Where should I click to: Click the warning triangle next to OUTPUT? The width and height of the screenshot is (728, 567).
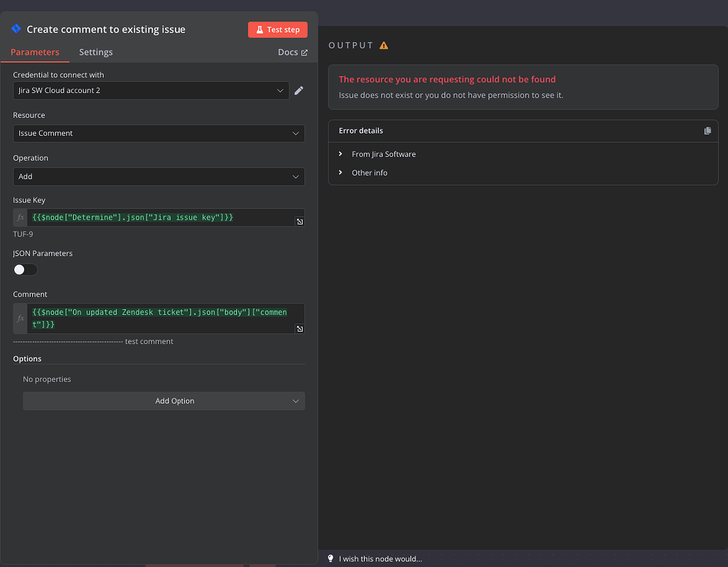click(x=384, y=44)
